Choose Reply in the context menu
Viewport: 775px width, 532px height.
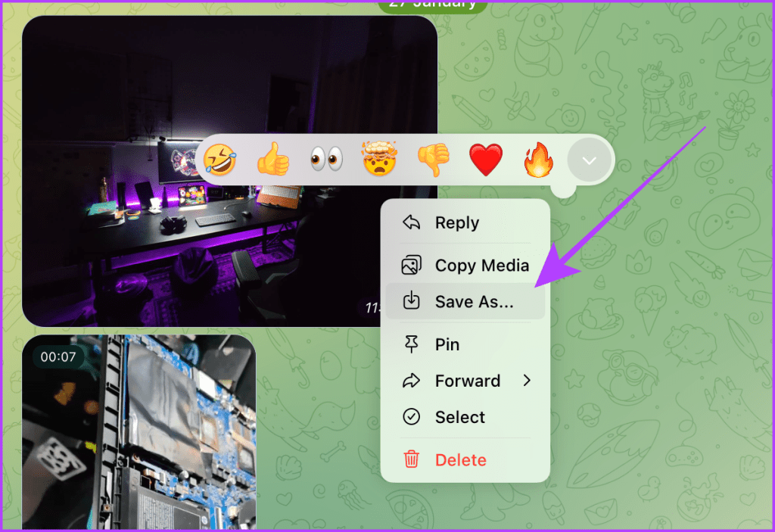tap(465, 223)
